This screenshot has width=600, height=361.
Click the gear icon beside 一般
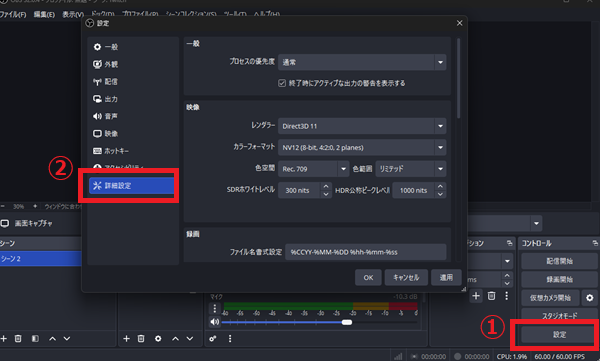pyautogui.click(x=97, y=47)
